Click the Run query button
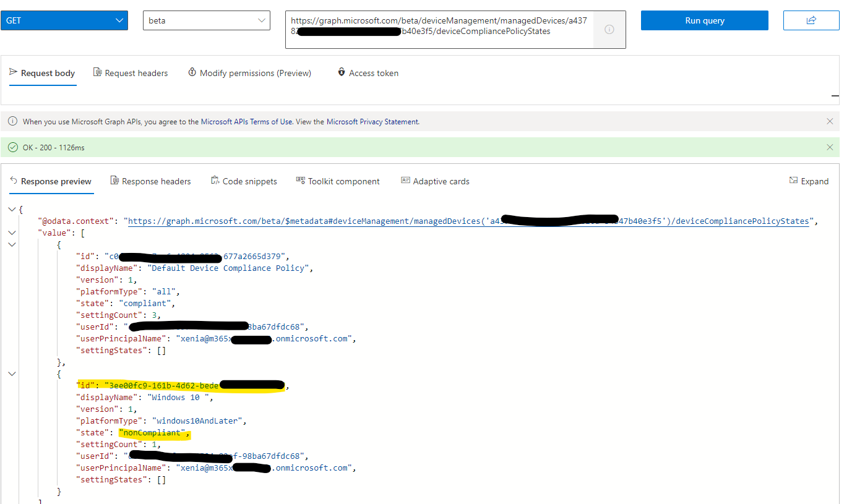 click(704, 20)
